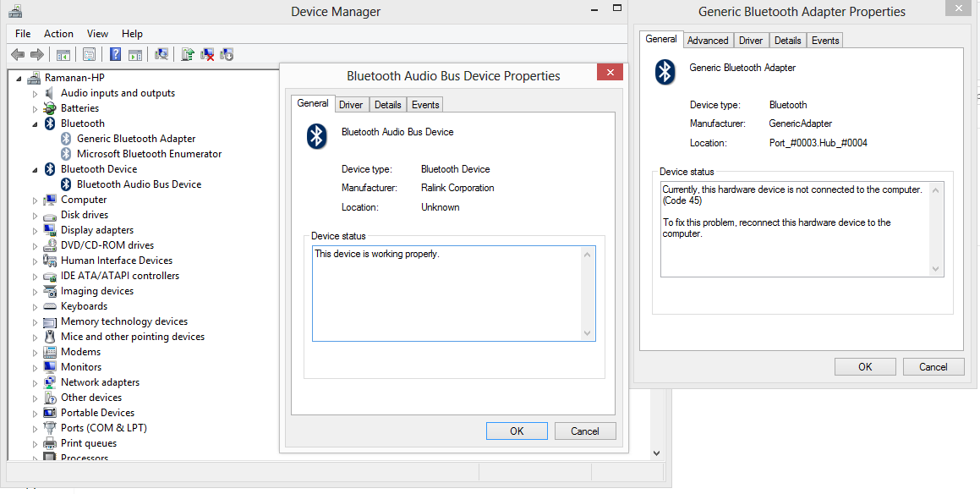Click the Device Manager tree scroll-down arrow
The height and width of the screenshot is (494, 980).
pos(656,453)
